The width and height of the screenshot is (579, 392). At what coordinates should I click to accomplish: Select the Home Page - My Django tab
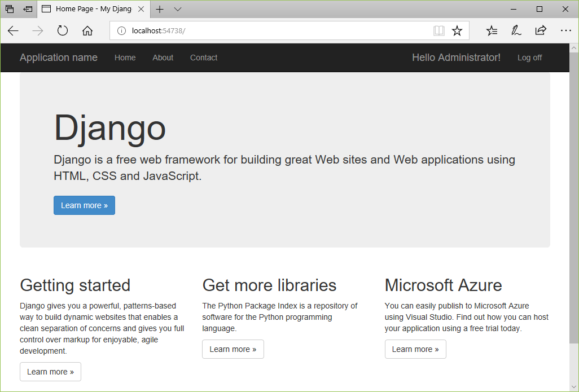tap(93, 9)
